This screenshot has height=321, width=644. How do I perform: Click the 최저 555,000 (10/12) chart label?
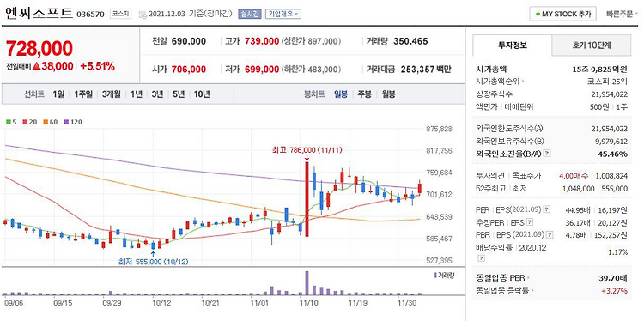pos(153,262)
